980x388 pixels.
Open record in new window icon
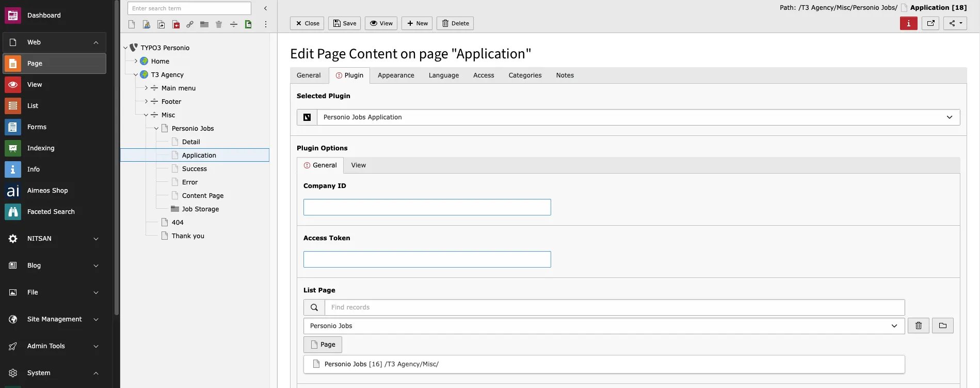930,23
